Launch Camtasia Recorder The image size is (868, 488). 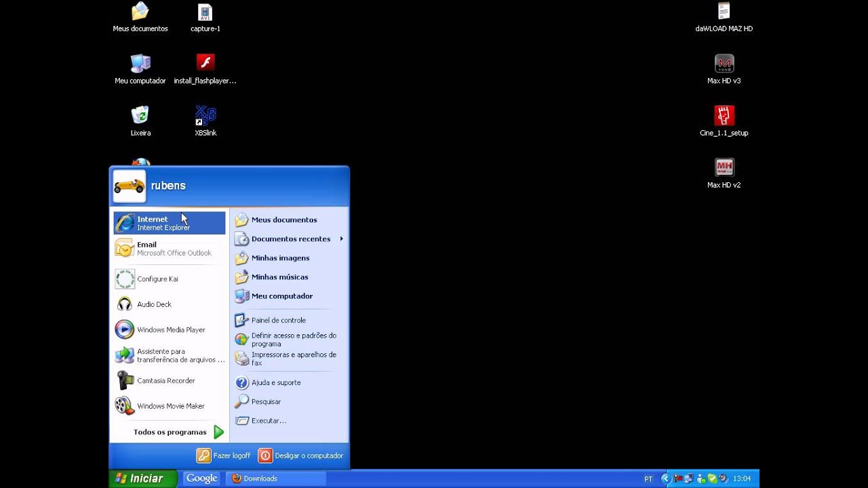click(x=170, y=380)
